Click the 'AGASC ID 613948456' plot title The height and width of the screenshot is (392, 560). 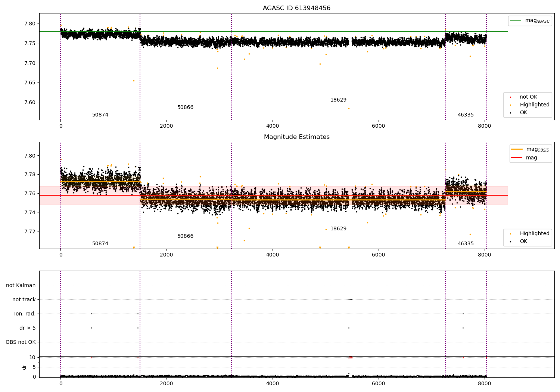(x=296, y=8)
